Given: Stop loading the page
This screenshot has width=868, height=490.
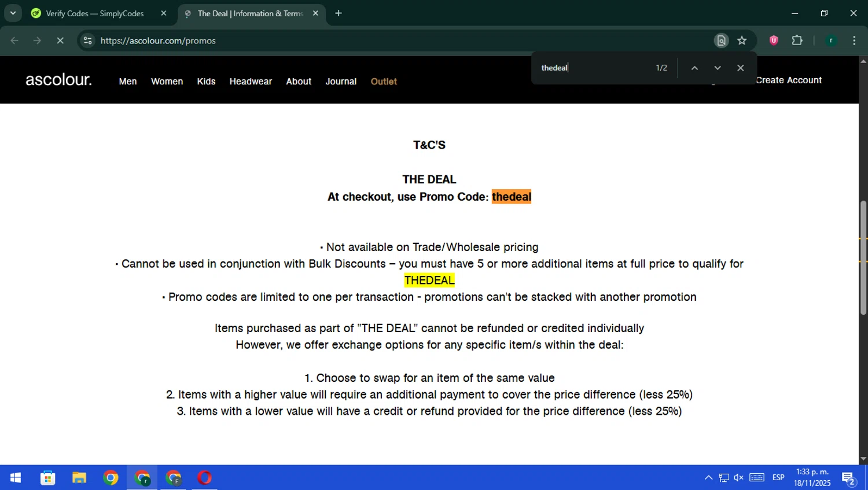Looking at the screenshot, I should click(60, 40).
